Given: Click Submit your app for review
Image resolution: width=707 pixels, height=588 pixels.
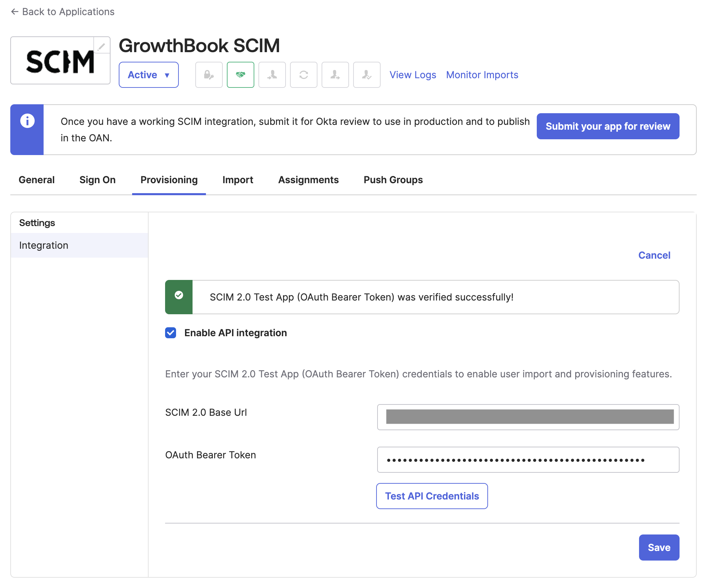Looking at the screenshot, I should [x=608, y=126].
